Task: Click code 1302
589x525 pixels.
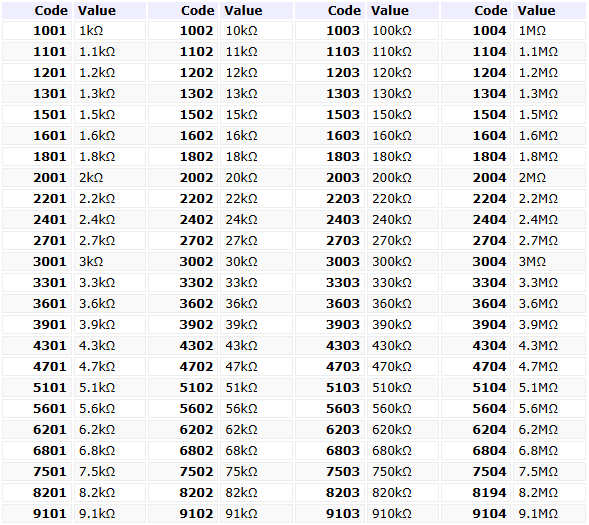Action: (183, 94)
